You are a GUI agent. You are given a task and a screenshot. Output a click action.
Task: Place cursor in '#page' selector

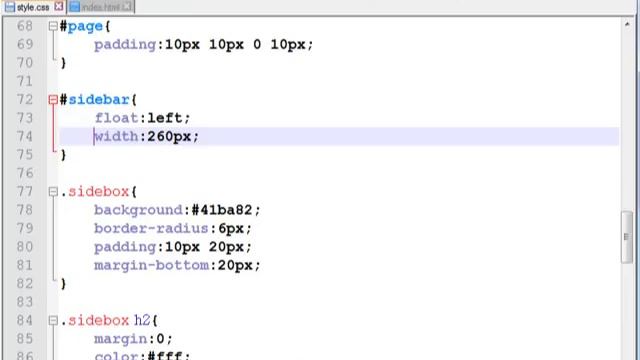(81, 27)
